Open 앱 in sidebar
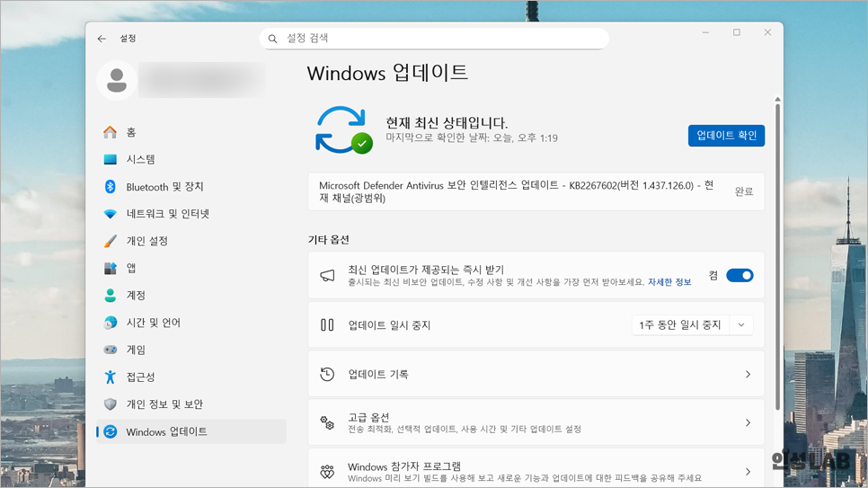Viewport: 868px width, 488px height. pyautogui.click(x=191, y=268)
